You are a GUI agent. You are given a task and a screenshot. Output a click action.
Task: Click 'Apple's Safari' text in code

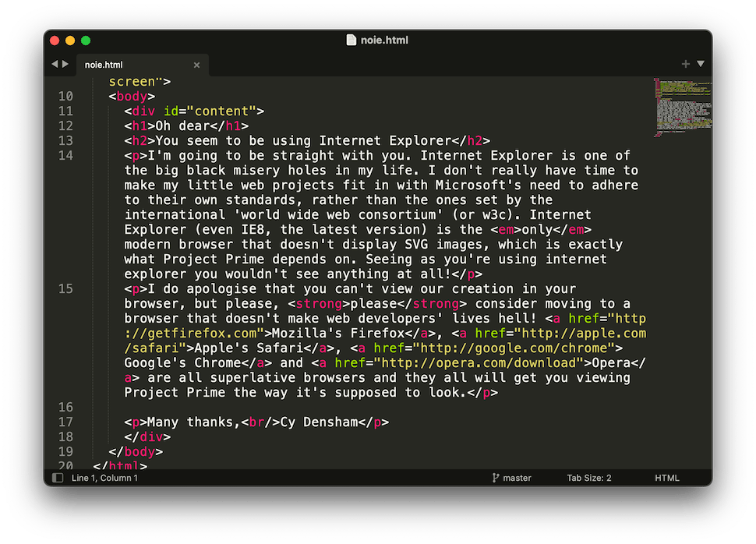coord(249,348)
